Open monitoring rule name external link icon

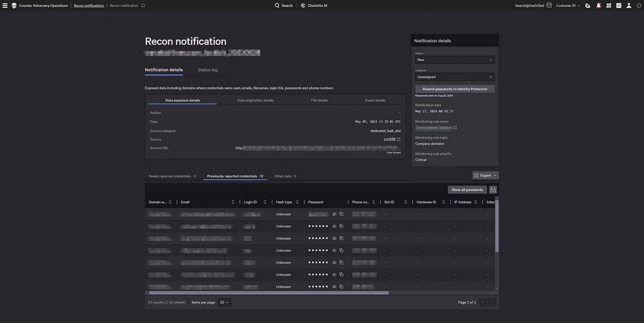pos(455,128)
